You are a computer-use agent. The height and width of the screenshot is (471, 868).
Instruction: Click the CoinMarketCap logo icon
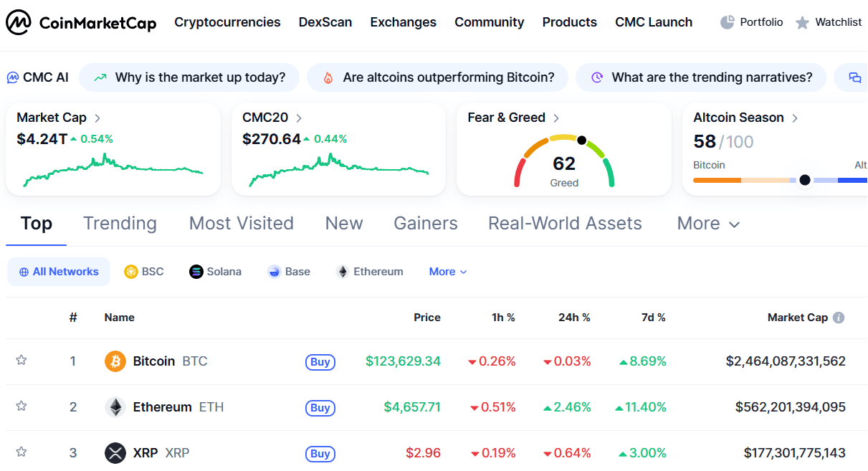19,23
